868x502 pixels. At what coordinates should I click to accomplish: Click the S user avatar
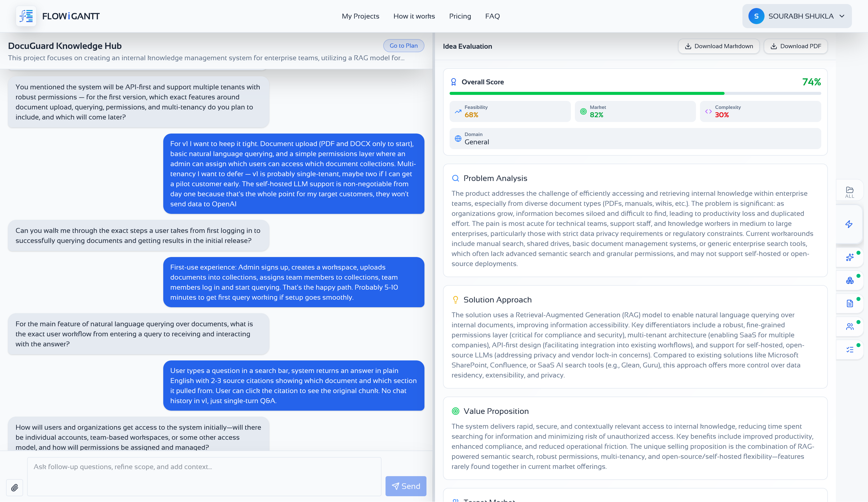pos(756,16)
